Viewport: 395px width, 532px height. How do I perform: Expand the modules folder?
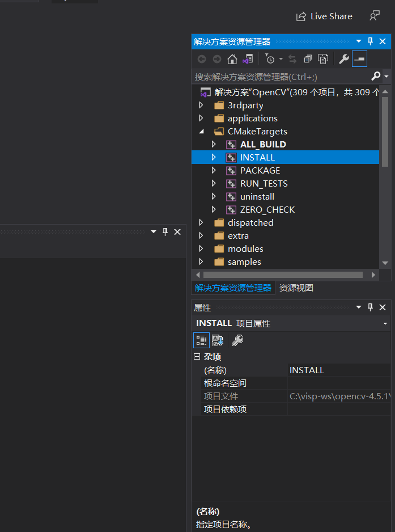click(201, 248)
